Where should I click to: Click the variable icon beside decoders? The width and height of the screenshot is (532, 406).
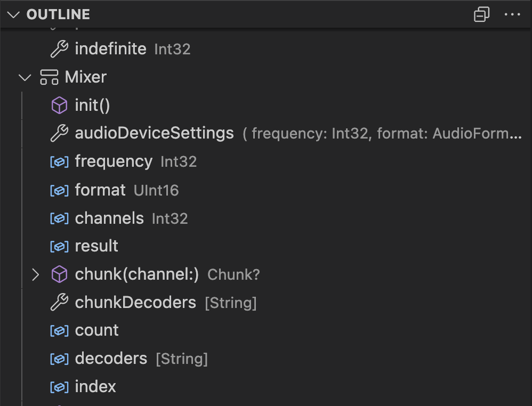tap(59, 359)
